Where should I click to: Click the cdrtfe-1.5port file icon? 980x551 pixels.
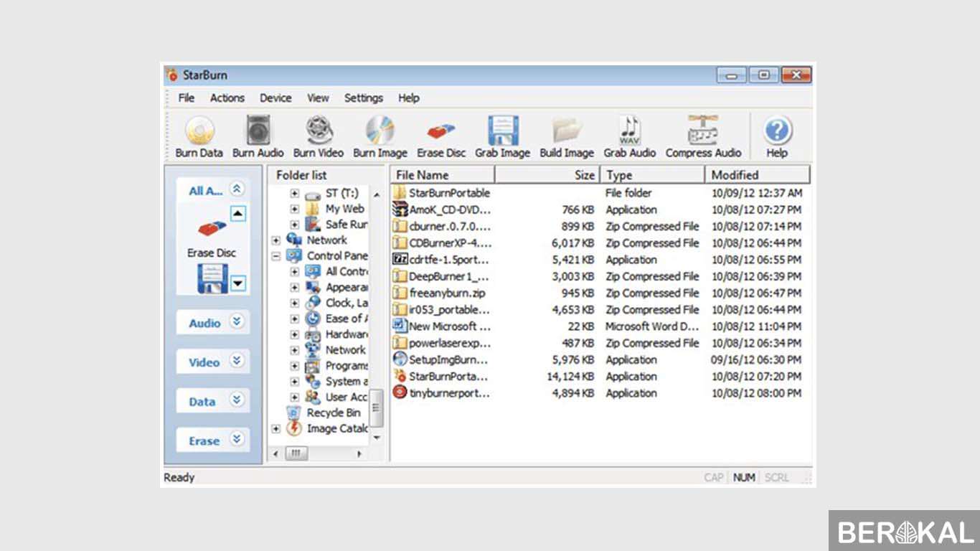tap(400, 260)
